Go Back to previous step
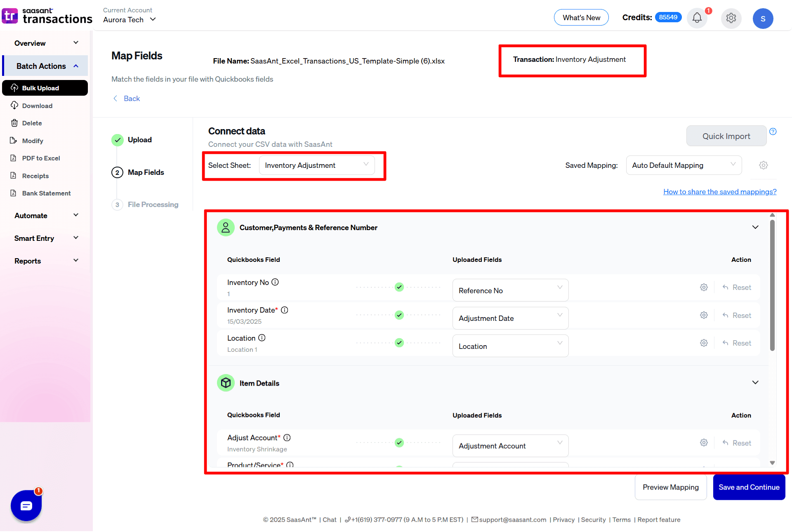Screen dimensions: 792x532 click(x=127, y=99)
